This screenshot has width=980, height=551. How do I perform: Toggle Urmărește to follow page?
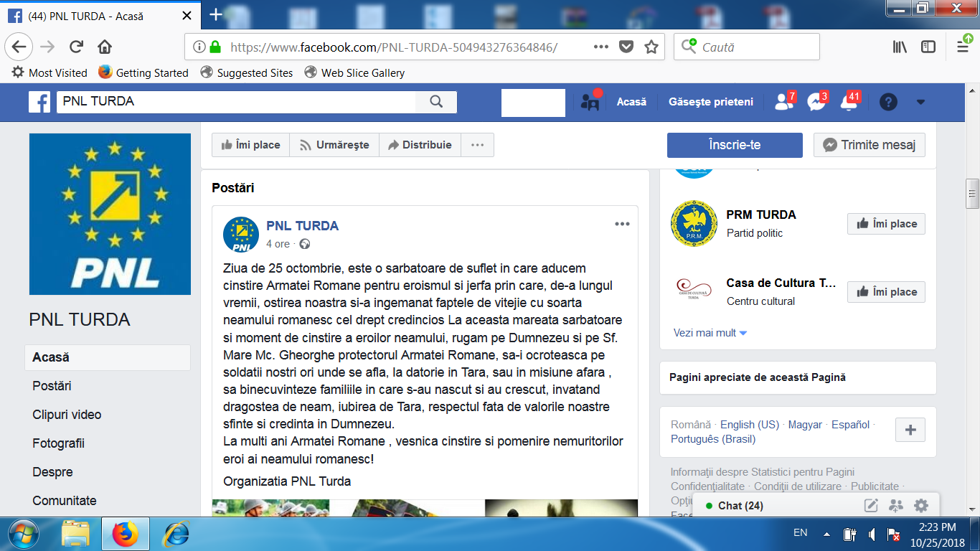334,145
